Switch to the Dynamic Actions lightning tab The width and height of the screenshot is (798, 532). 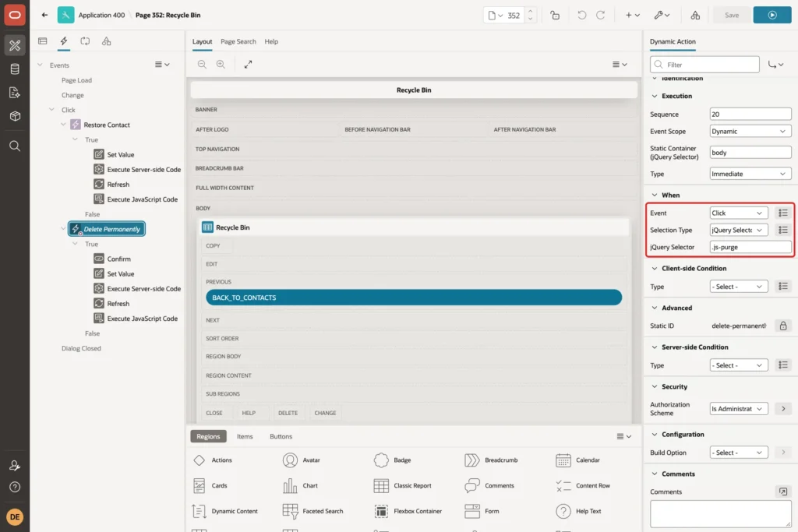[64, 41]
